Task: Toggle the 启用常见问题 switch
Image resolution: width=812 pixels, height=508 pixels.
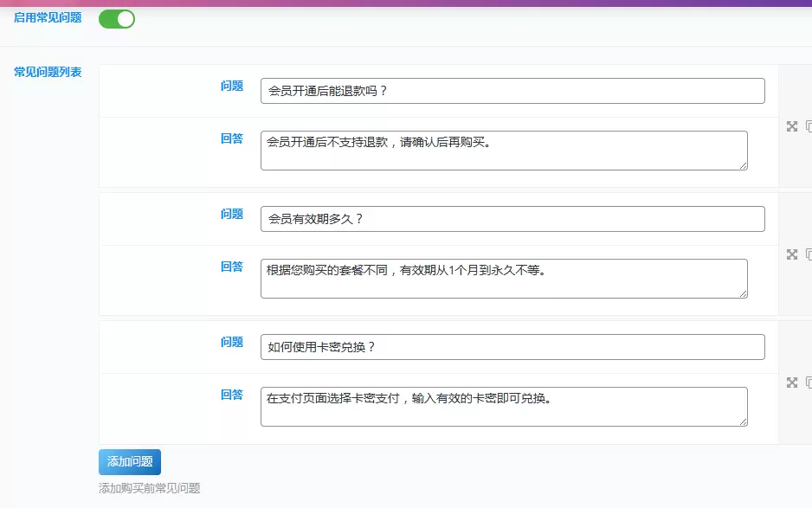Action: (x=117, y=19)
